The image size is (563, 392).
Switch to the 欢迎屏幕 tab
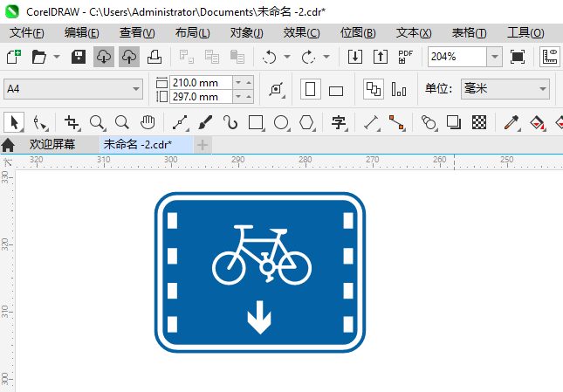click(52, 145)
